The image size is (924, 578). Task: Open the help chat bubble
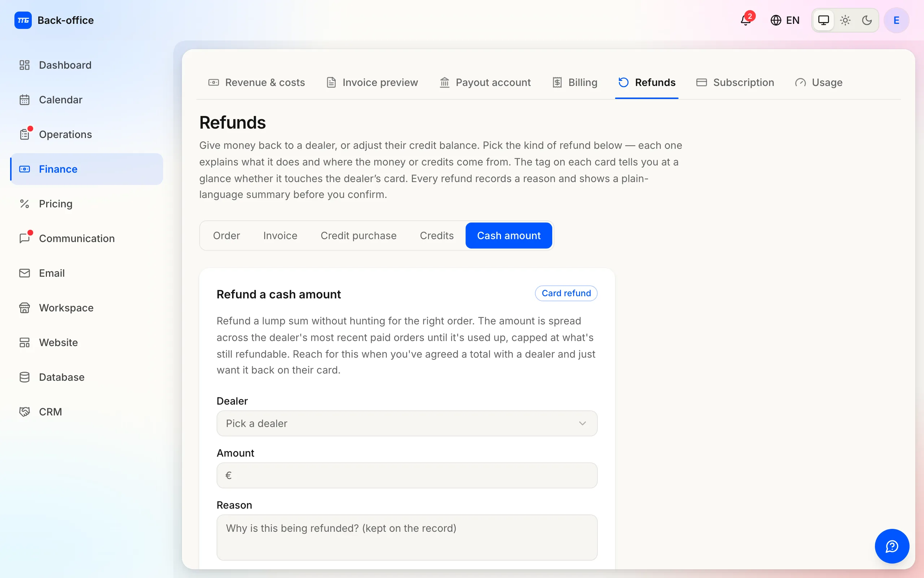[892, 546]
